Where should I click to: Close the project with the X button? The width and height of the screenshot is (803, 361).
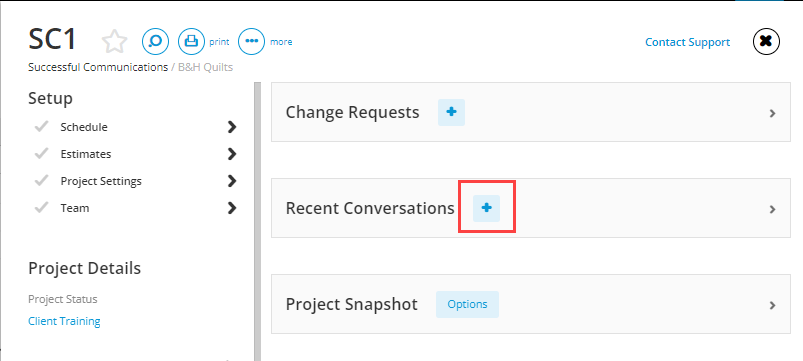(x=766, y=41)
